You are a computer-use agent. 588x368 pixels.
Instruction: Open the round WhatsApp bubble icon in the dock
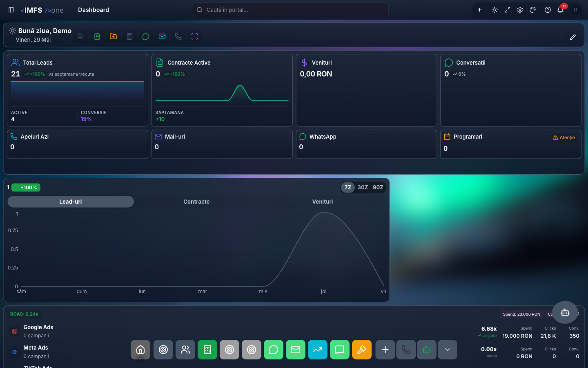tap(274, 350)
